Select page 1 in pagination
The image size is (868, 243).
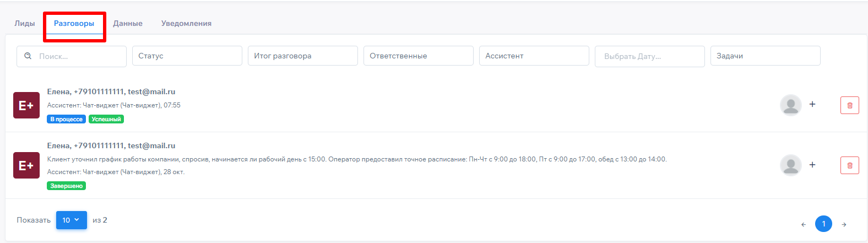pyautogui.click(x=823, y=224)
